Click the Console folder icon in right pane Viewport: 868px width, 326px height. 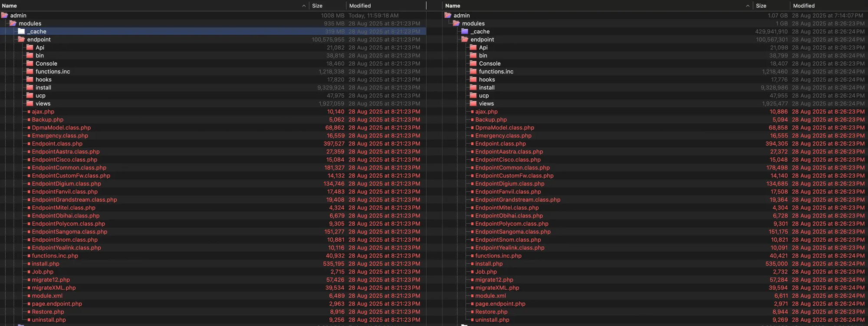click(473, 63)
